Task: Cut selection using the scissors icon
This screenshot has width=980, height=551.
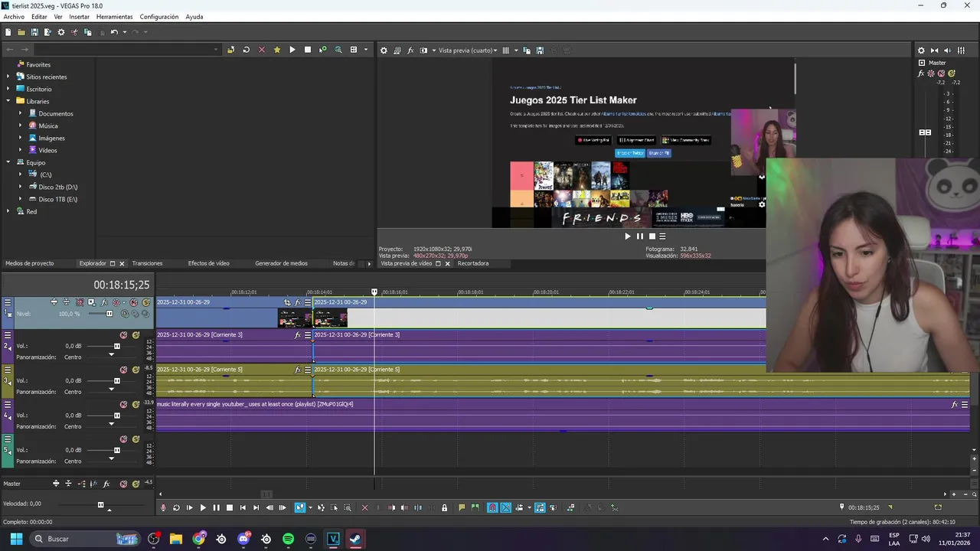Action: [74, 32]
